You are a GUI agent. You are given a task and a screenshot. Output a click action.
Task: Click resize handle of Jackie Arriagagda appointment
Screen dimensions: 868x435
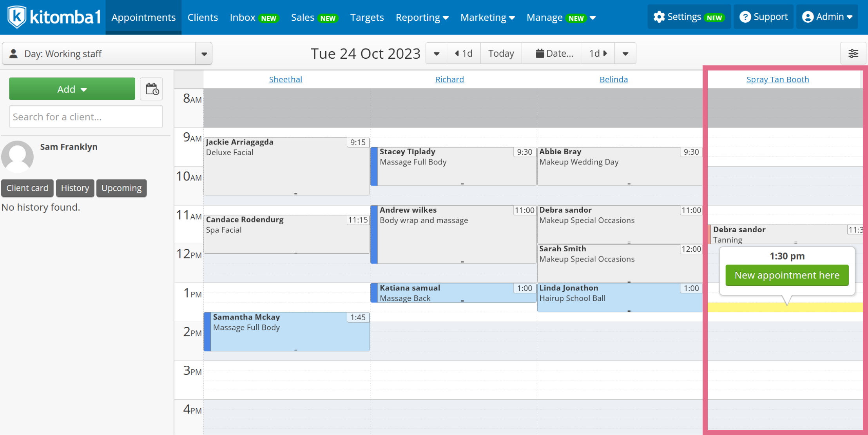coord(296,194)
